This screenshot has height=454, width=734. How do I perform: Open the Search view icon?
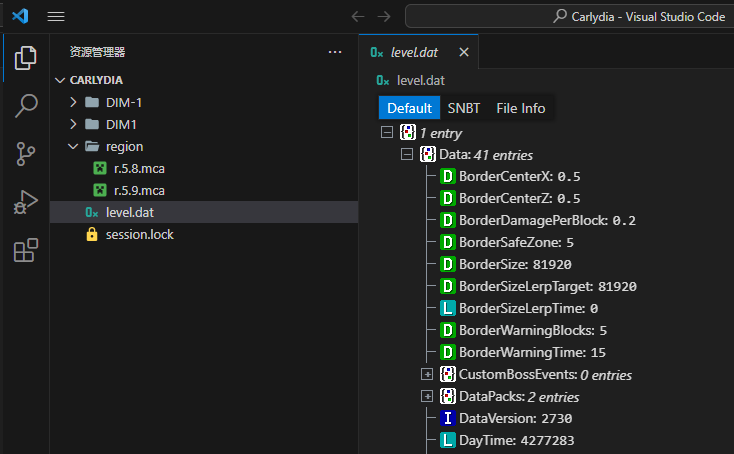pos(25,106)
